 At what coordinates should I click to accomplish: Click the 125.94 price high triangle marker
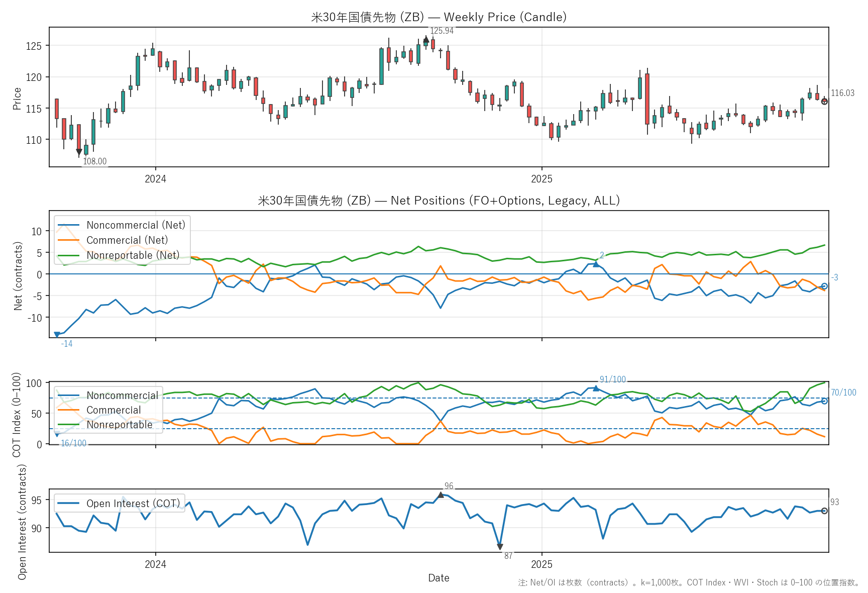(426, 39)
